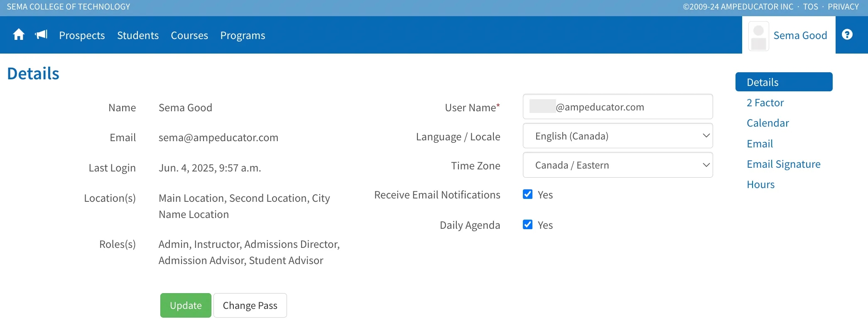Open the Email sidebar link
The height and width of the screenshot is (328, 868).
tap(760, 144)
